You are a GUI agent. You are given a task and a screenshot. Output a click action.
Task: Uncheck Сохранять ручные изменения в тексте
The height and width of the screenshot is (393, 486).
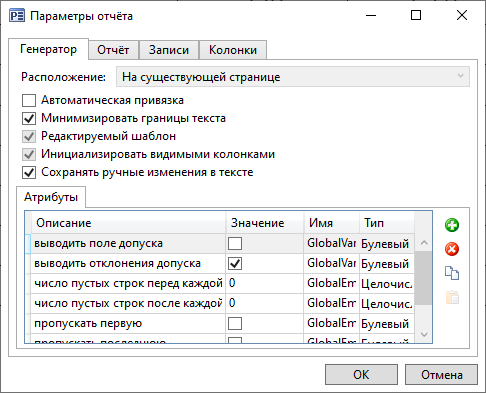(29, 172)
